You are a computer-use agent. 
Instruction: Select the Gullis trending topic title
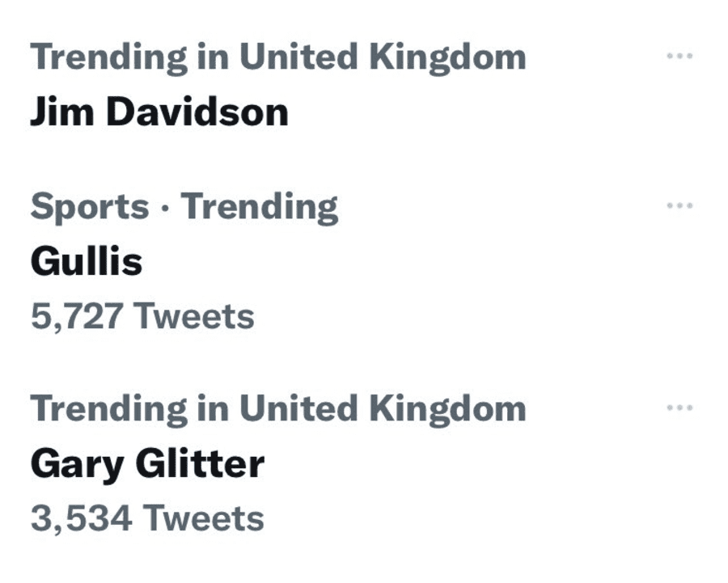[x=86, y=261]
